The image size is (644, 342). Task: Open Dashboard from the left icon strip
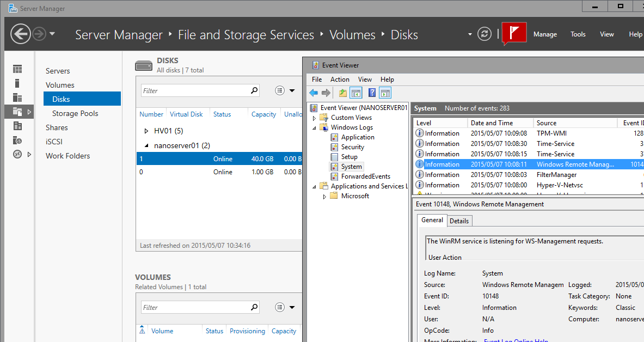click(18, 69)
